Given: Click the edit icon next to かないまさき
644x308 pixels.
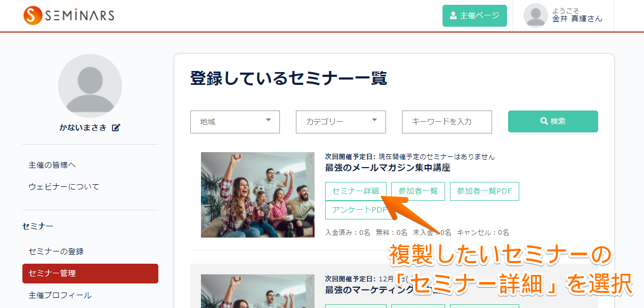Looking at the screenshot, I should click(x=116, y=128).
